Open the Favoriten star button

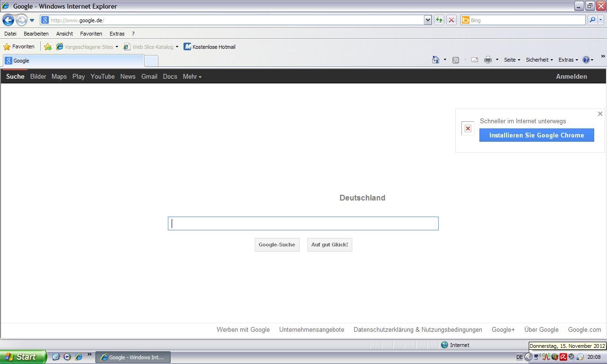(x=19, y=46)
